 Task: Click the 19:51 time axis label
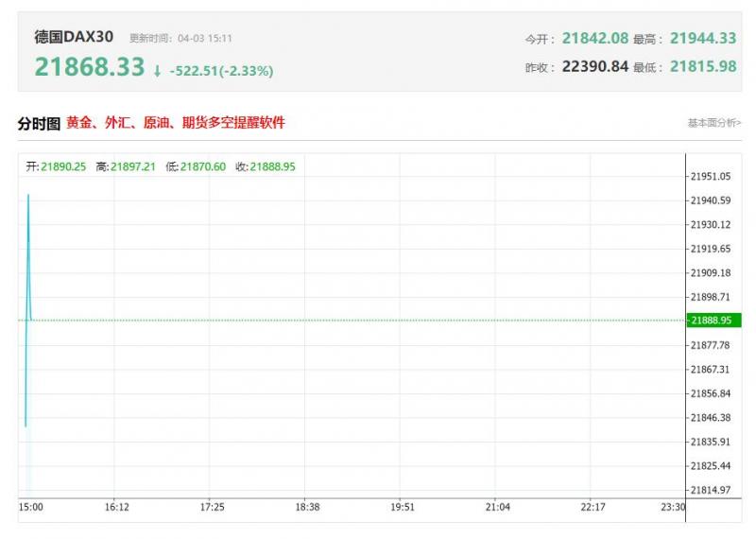[403, 507]
